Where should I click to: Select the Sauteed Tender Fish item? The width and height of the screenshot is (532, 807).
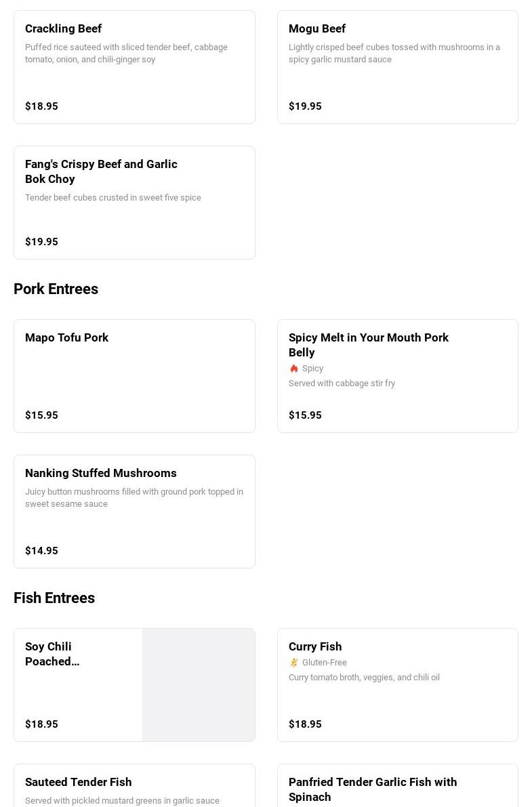(79, 782)
